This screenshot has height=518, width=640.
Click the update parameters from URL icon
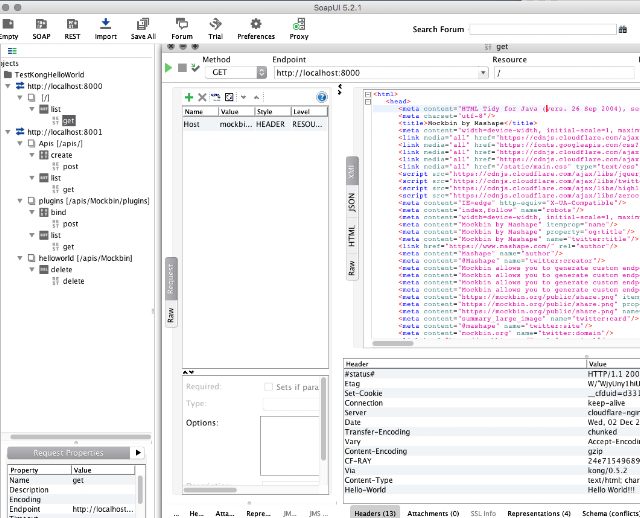[x=216, y=97]
